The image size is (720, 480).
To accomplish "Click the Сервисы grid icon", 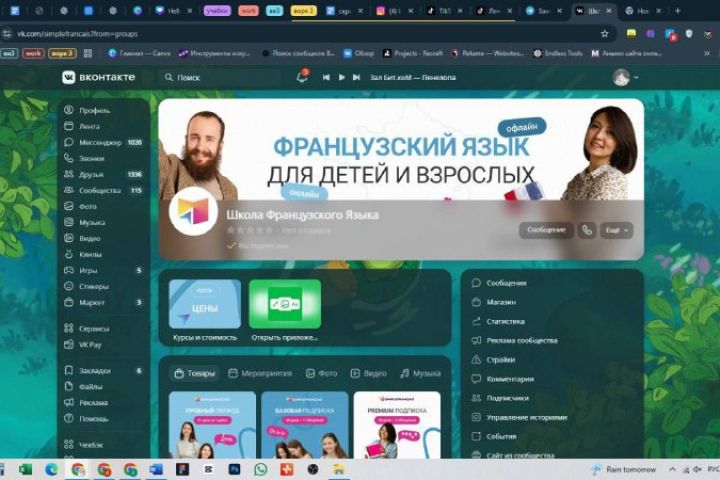I will tap(69, 328).
